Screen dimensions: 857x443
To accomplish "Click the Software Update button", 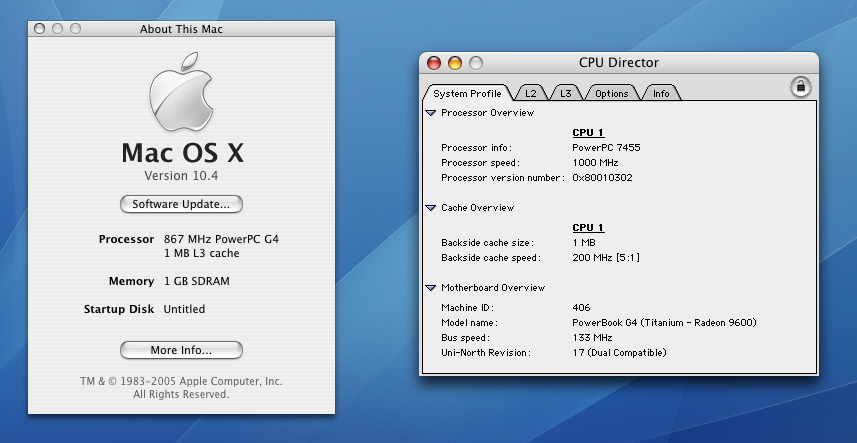I will click(181, 204).
